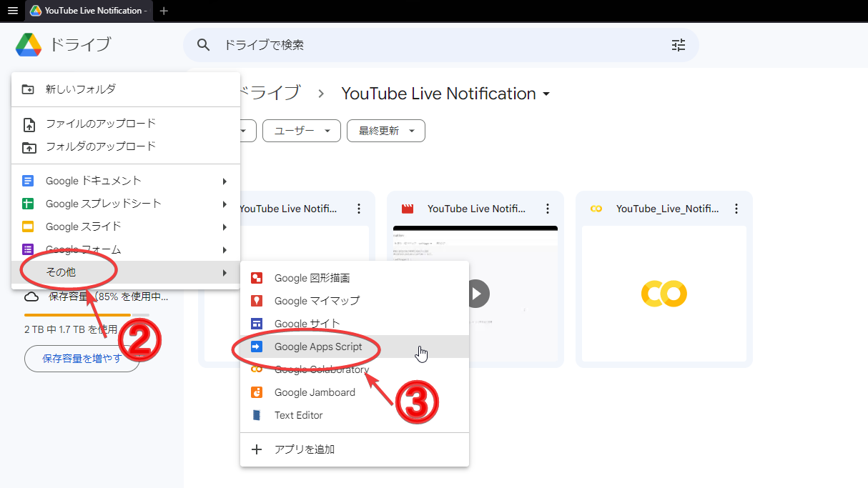This screenshot has height=488, width=868.
Task: Open advanced search options with the sliders icon
Action: 678,44
